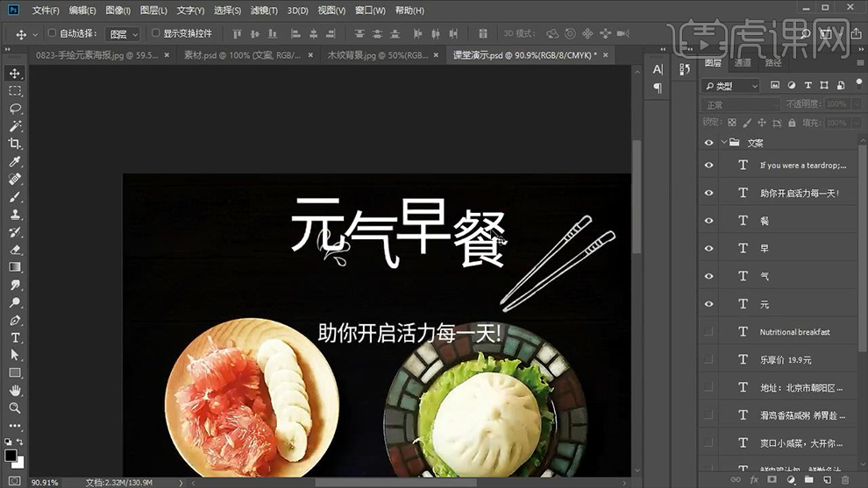Enable the 自动选择 checkbox
The width and height of the screenshot is (868, 488).
pyautogui.click(x=52, y=33)
